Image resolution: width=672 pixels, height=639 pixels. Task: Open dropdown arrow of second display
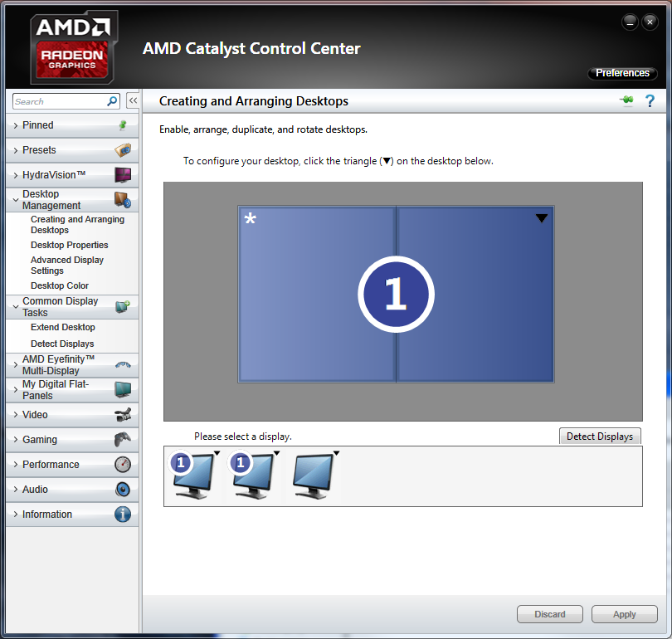(x=277, y=453)
